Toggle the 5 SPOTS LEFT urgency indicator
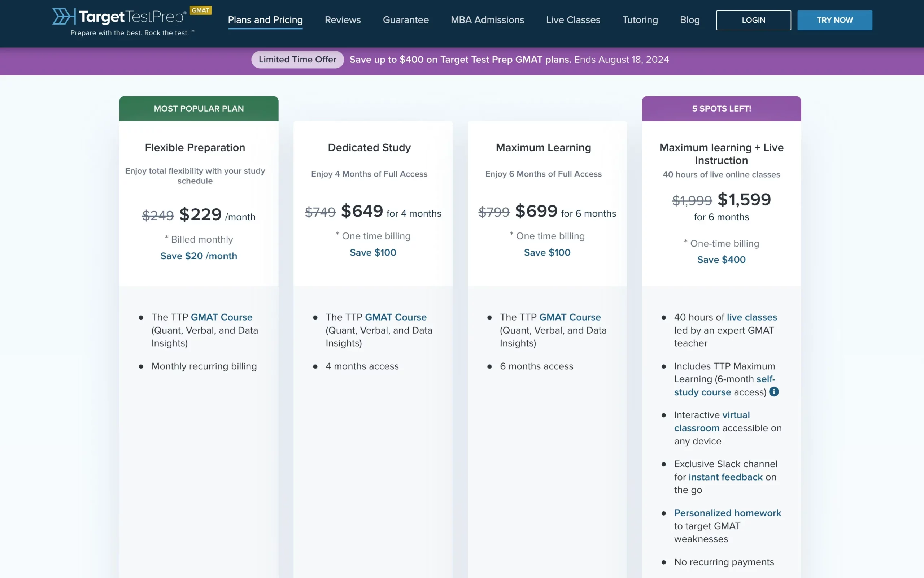This screenshot has height=578, width=924. [x=721, y=109]
